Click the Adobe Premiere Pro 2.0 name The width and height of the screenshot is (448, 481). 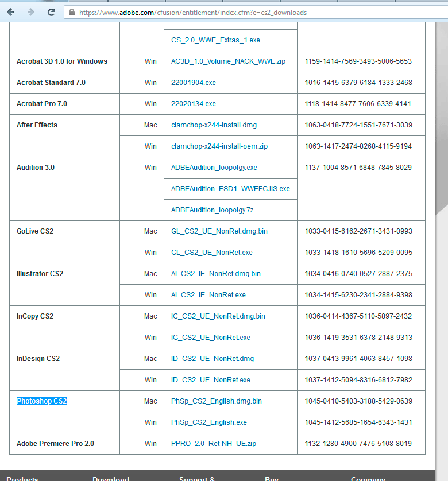point(55,444)
